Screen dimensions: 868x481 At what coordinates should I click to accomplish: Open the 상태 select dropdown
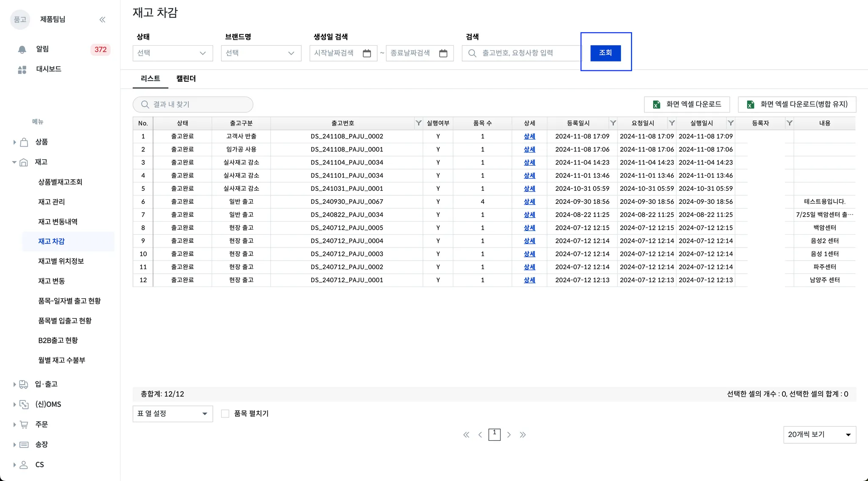click(x=172, y=53)
